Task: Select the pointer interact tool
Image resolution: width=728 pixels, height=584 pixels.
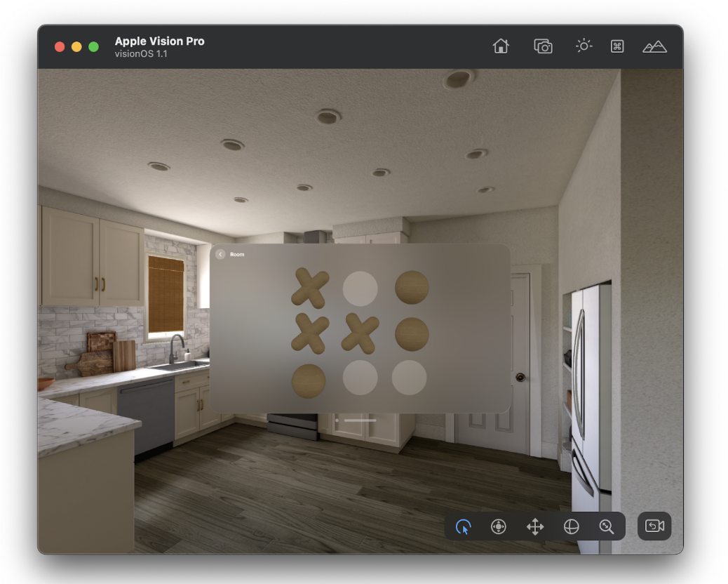Action: click(x=463, y=526)
